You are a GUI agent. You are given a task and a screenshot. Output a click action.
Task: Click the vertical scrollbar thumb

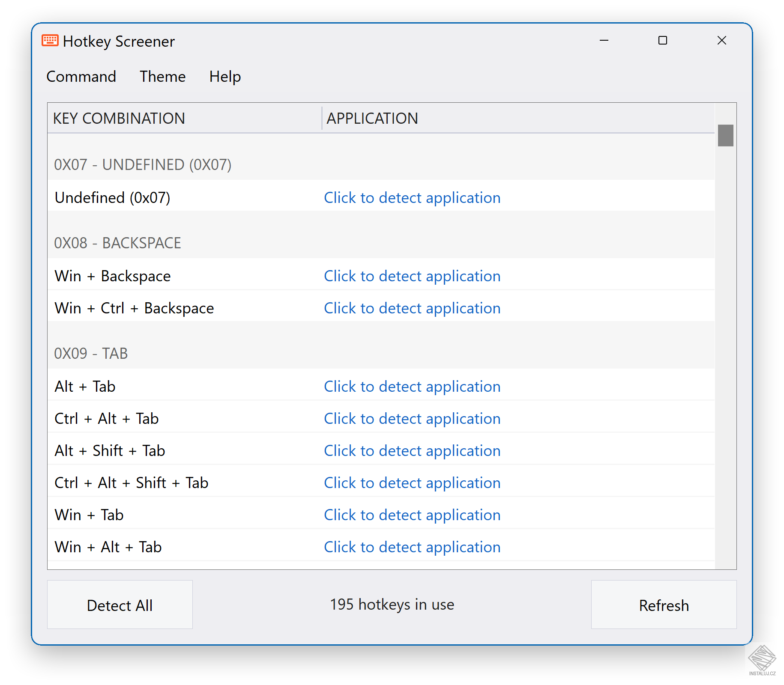(726, 135)
